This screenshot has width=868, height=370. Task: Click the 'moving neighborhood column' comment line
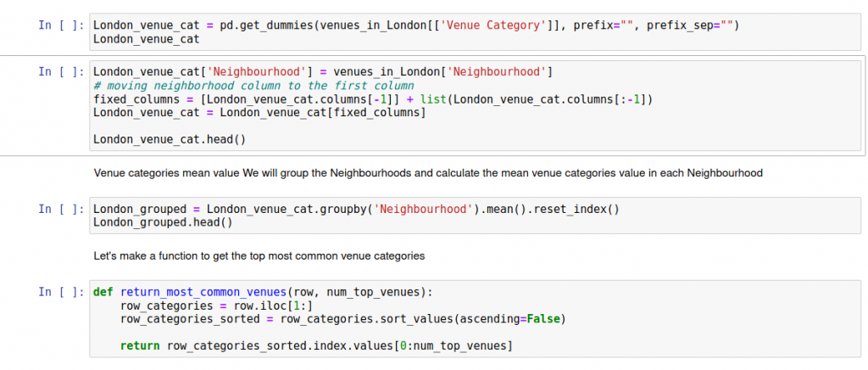click(253, 86)
